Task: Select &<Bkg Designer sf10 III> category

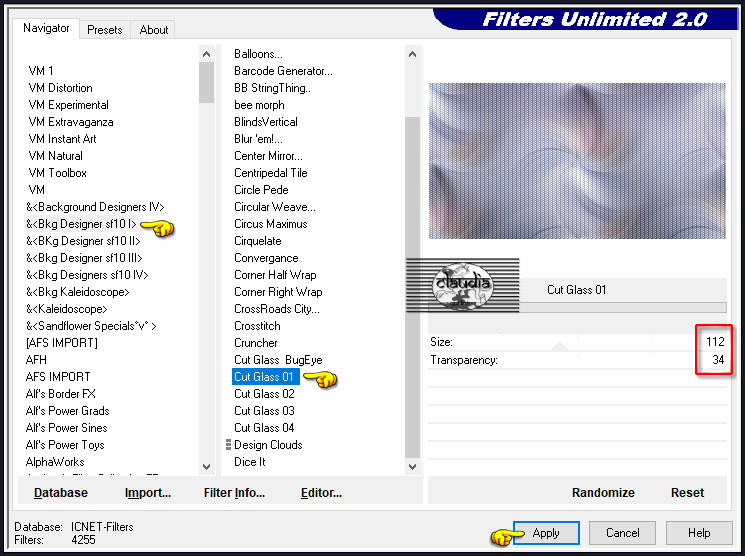Action: (84, 258)
